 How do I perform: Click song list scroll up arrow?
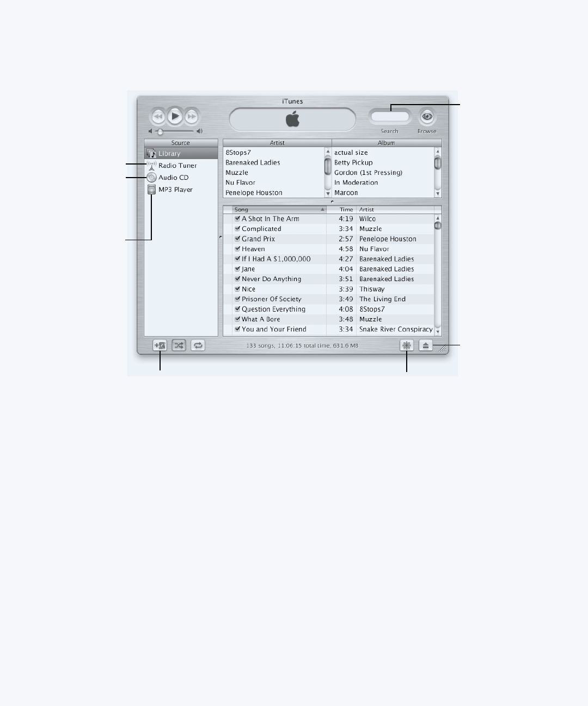(x=438, y=218)
